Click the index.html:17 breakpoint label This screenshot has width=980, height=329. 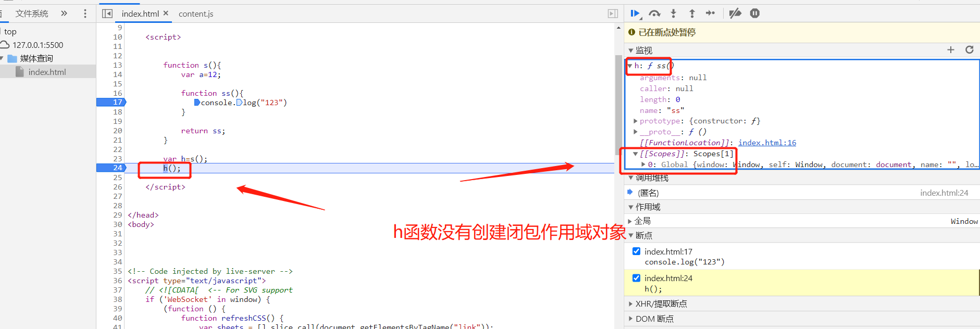(x=668, y=251)
